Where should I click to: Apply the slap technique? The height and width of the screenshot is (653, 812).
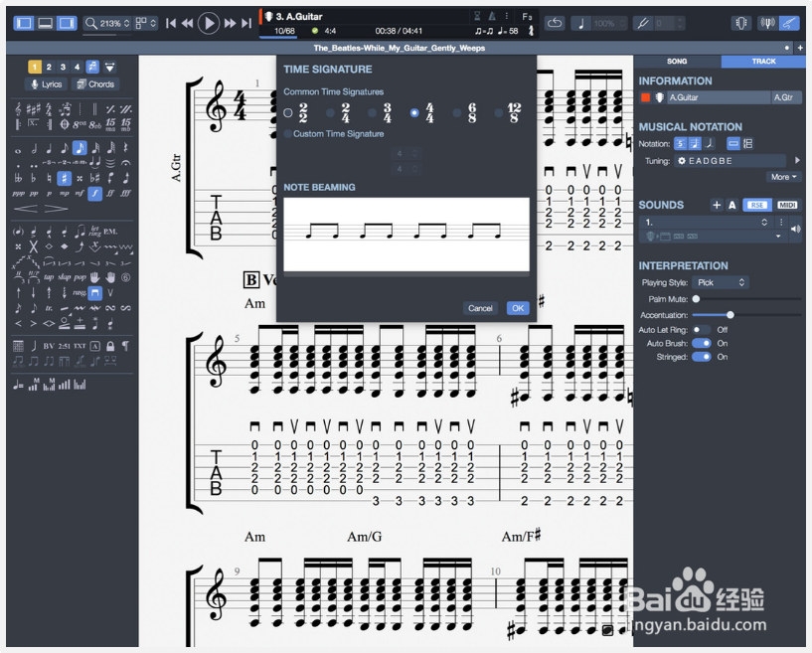click(65, 277)
